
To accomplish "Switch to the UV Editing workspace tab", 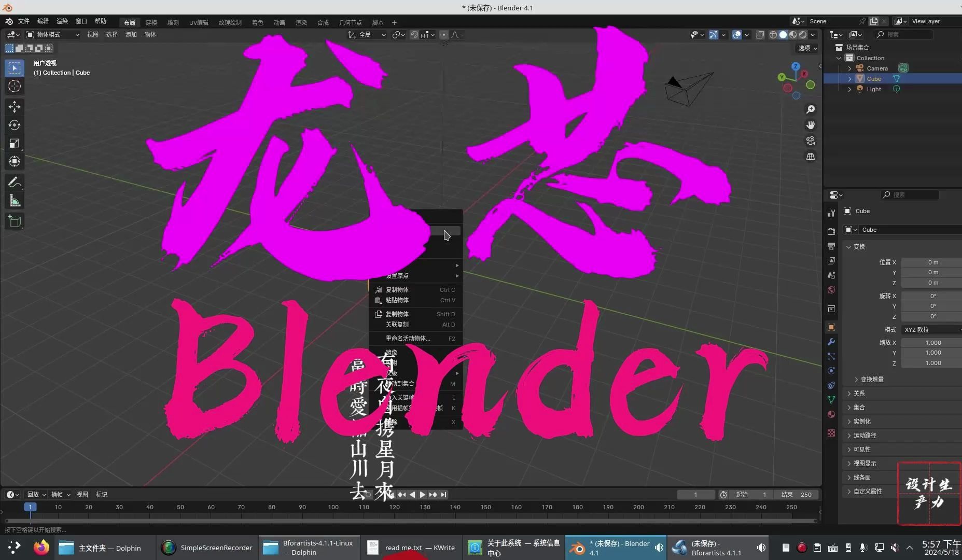I will [199, 22].
